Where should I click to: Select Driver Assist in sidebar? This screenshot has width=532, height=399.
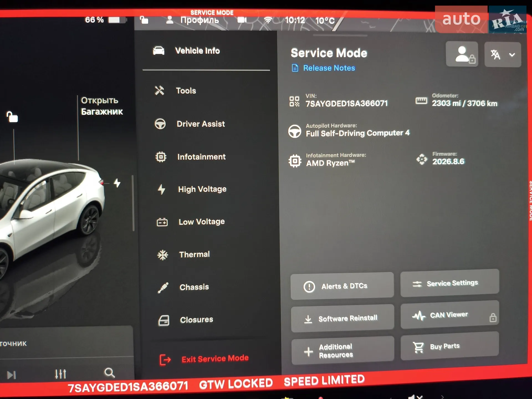point(201,124)
